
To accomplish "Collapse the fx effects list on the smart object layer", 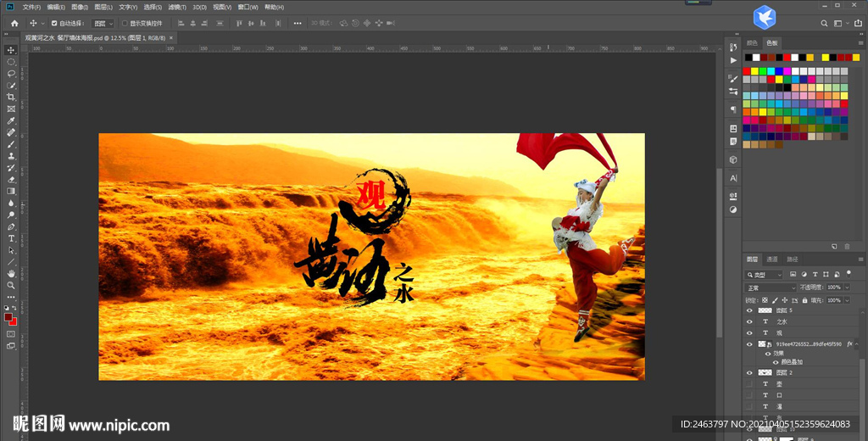I will [x=859, y=344].
